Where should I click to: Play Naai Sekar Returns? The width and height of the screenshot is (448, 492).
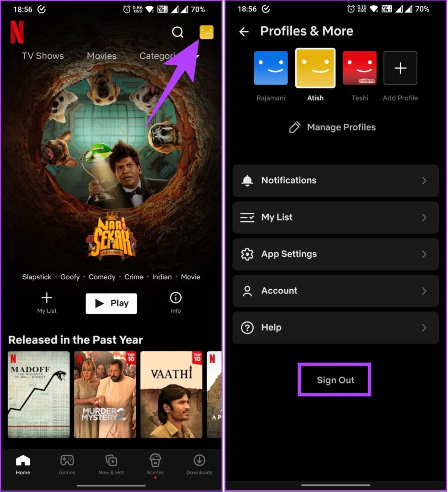112,304
